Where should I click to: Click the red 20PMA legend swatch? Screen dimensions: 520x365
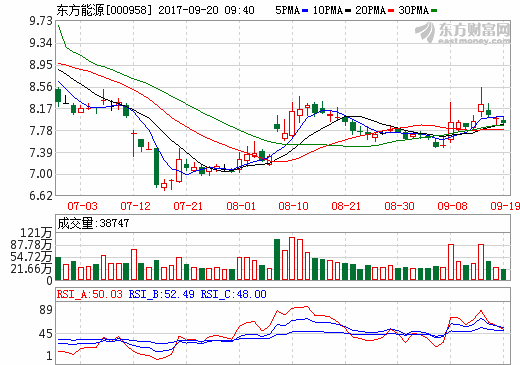tap(391, 11)
